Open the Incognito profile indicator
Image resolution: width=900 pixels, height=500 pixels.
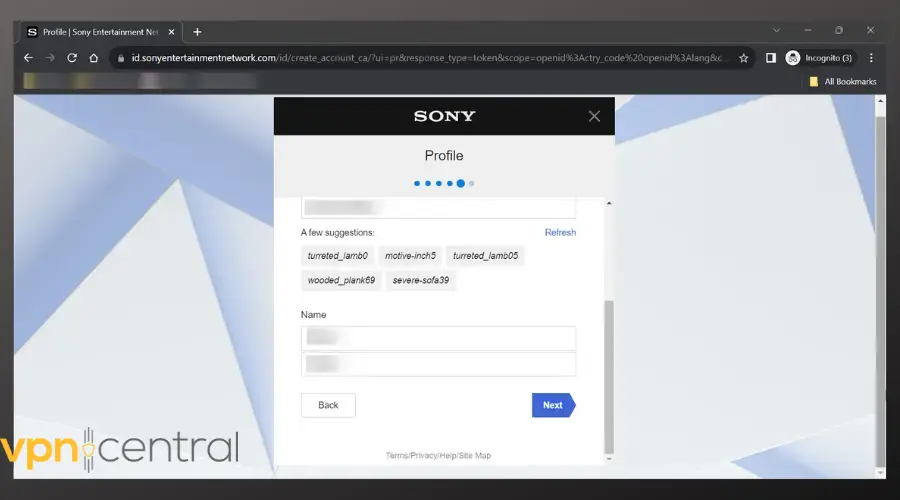pos(820,58)
